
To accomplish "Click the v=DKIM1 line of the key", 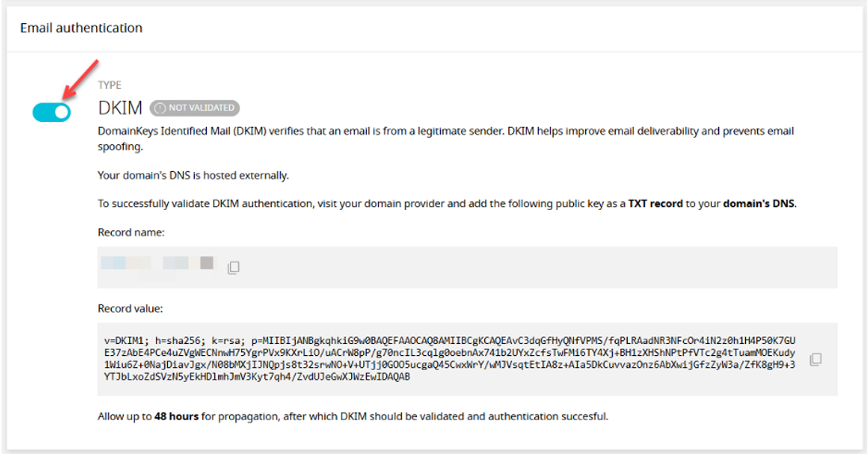I will click(449, 340).
